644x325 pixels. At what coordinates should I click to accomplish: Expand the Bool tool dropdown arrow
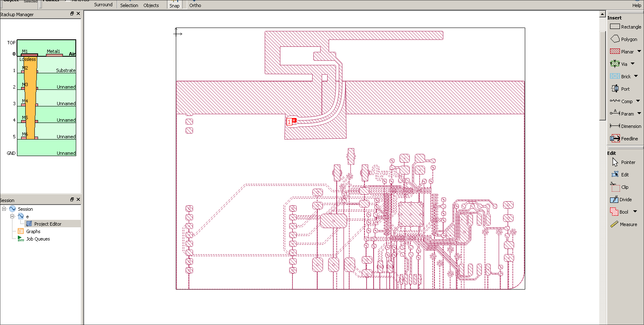tap(635, 212)
